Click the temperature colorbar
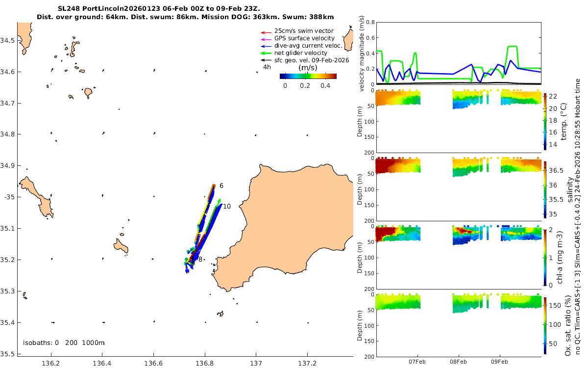 [x=545, y=121]
